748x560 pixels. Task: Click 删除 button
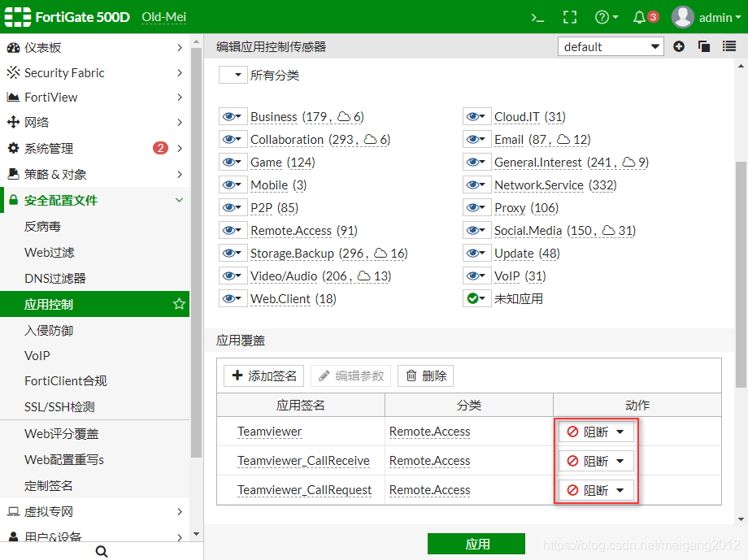click(x=425, y=376)
